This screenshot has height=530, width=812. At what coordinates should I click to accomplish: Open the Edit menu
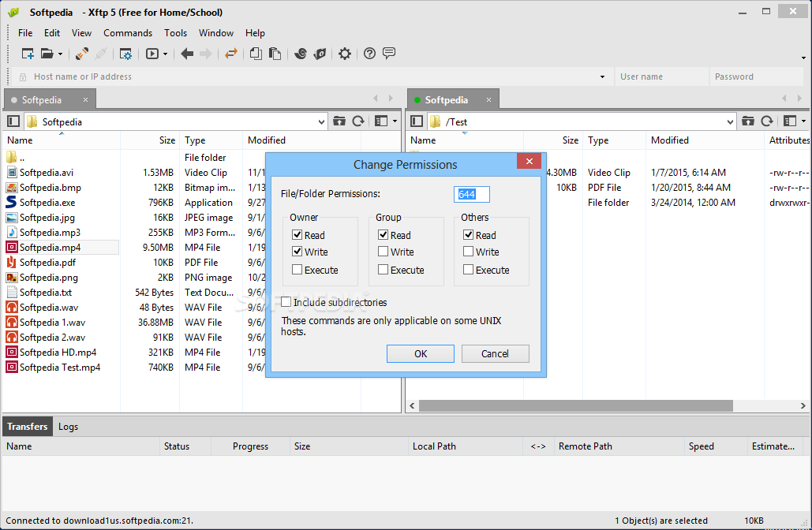(x=52, y=33)
